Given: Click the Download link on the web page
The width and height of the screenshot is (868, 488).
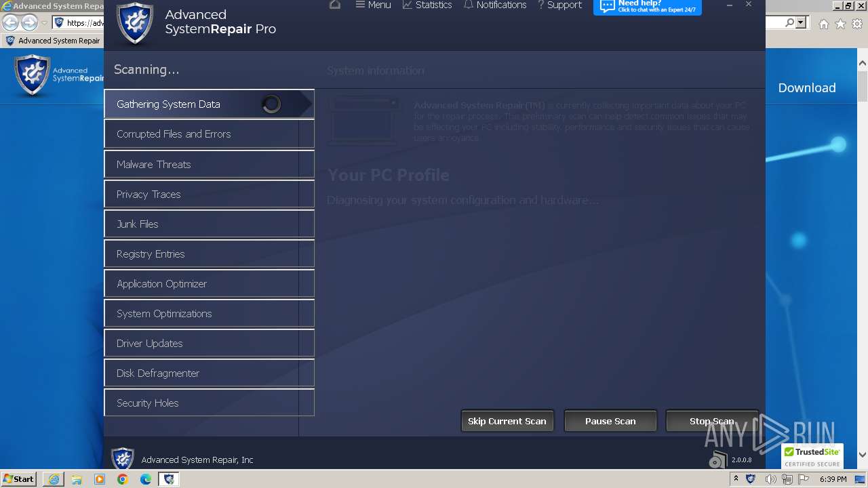Looking at the screenshot, I should point(807,87).
